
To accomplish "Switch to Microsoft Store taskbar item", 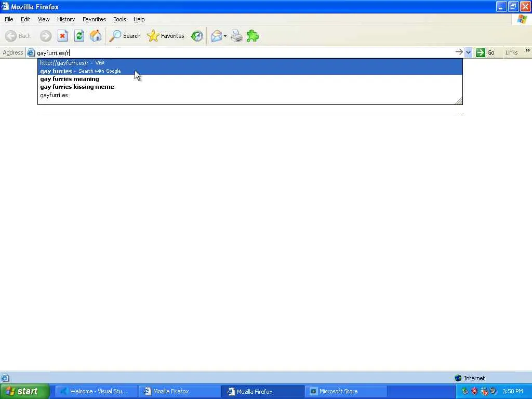I will tap(346, 391).
